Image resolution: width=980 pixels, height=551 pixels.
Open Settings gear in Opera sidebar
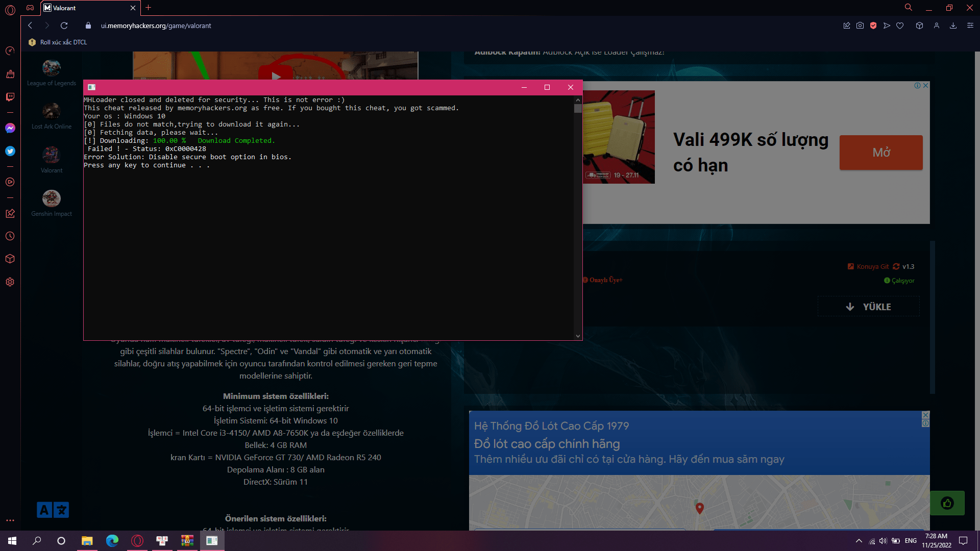10,282
